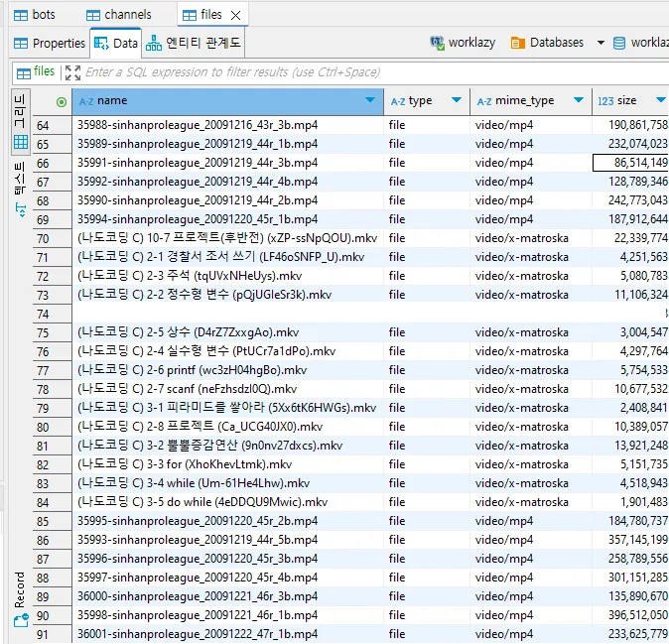
Task: Select the 3-2 뿔뿔증감연산 name cell
Action: [x=228, y=446]
